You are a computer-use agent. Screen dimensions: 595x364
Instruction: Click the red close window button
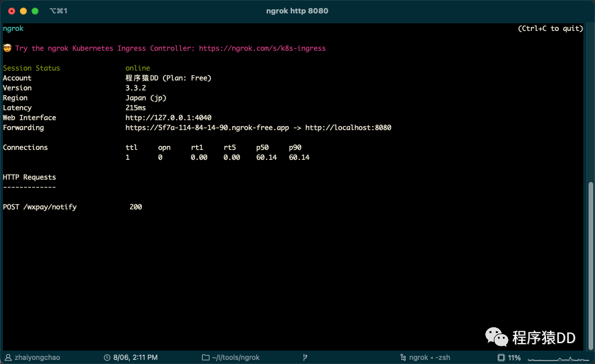click(12, 11)
